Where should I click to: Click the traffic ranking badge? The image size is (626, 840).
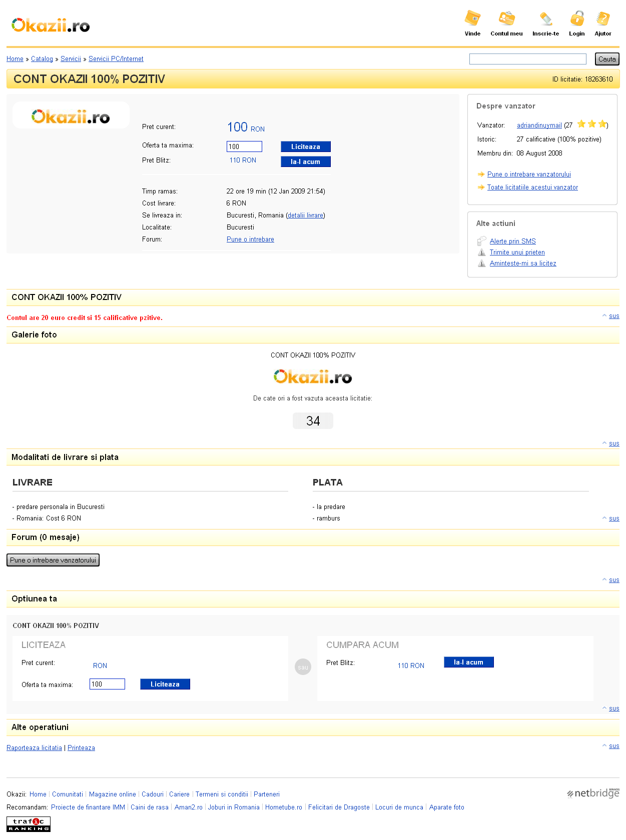pos(29,824)
